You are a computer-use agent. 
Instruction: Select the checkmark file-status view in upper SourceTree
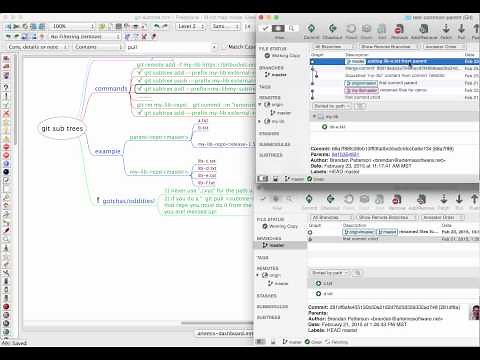(265, 29)
